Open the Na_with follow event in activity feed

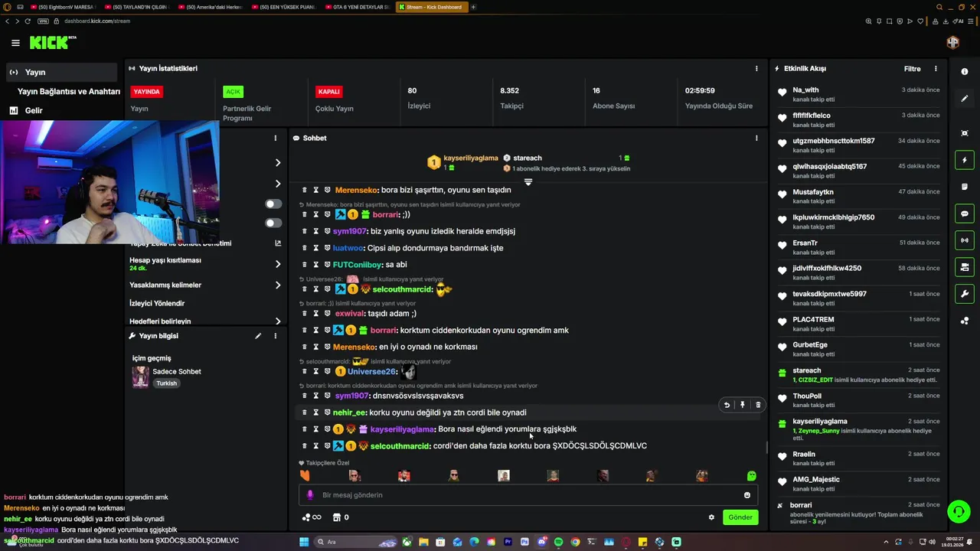(858, 94)
